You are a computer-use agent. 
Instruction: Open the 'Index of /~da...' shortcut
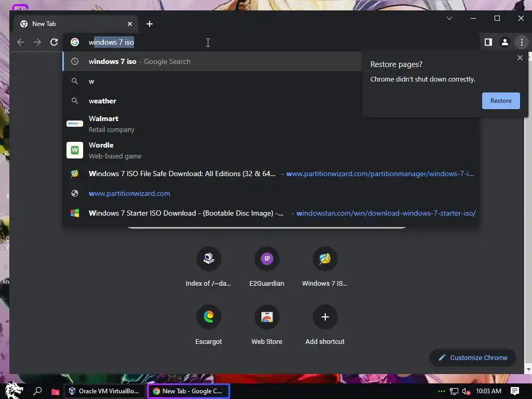tap(208, 268)
